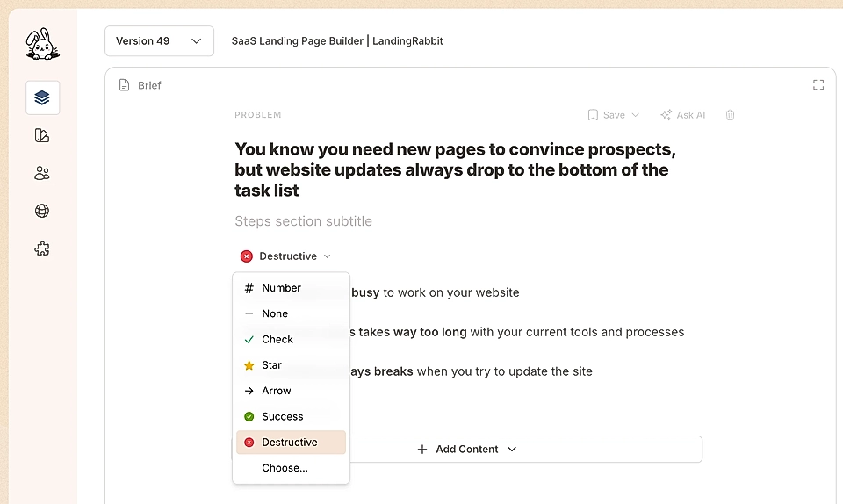Click the bullet ending 'work on your website'

[x=436, y=293]
